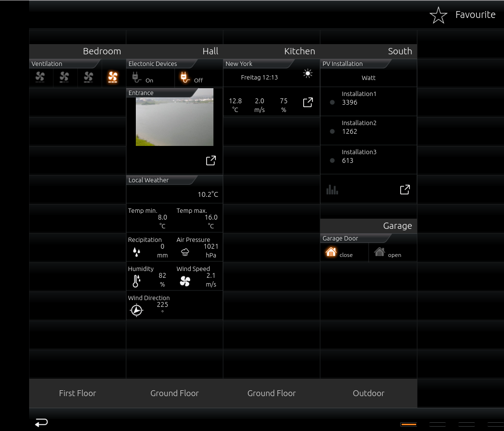
Task: Select the first ventilation fan level
Action: click(x=40, y=77)
